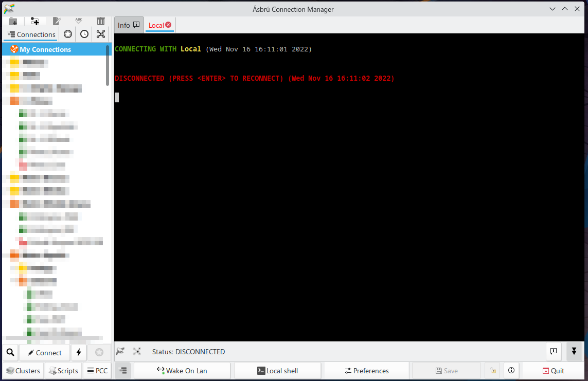The width and height of the screenshot is (588, 381).
Task: Click the Connect button
Action: pyautogui.click(x=45, y=353)
